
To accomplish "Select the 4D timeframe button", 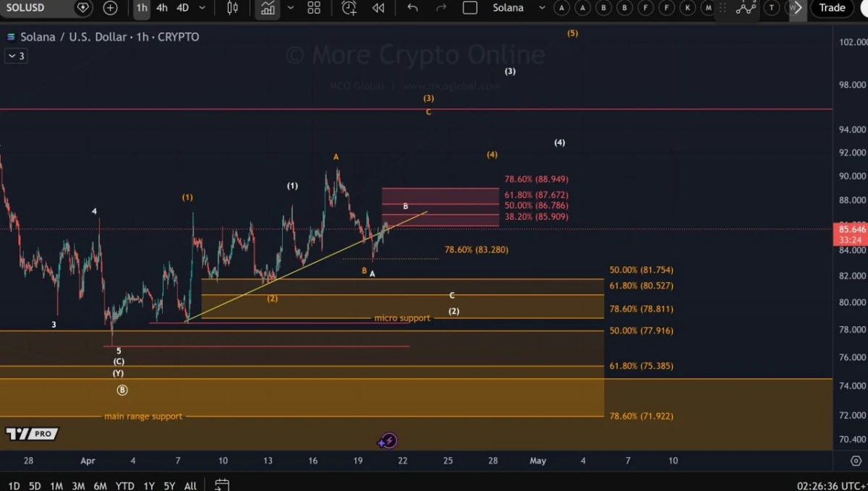I will (x=182, y=8).
